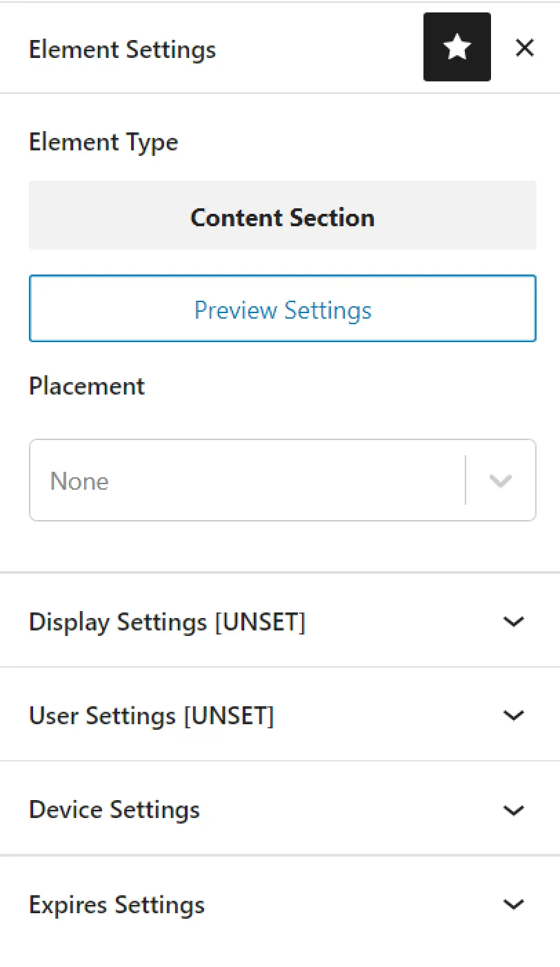
Task: Click the Element Settings panel title
Action: (122, 49)
